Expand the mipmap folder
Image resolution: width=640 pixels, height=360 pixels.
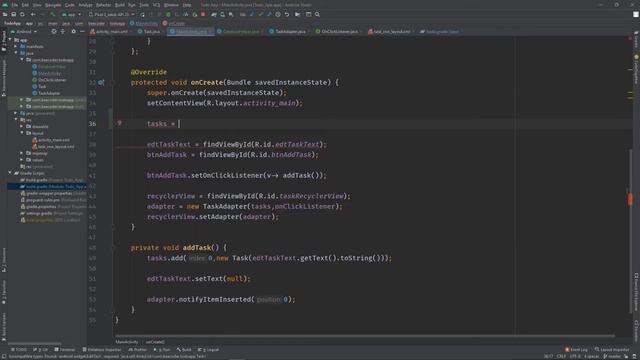pyautogui.click(x=22, y=153)
